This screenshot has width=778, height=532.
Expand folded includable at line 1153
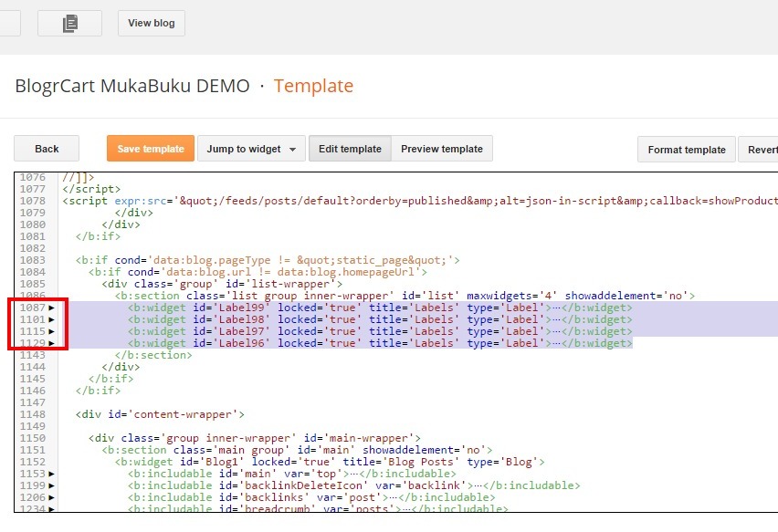tap(52, 474)
